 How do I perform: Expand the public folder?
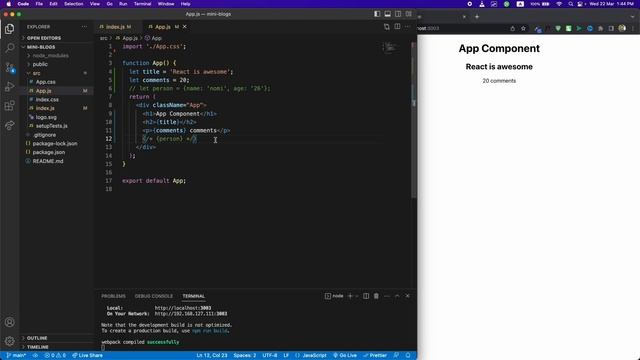40,64
